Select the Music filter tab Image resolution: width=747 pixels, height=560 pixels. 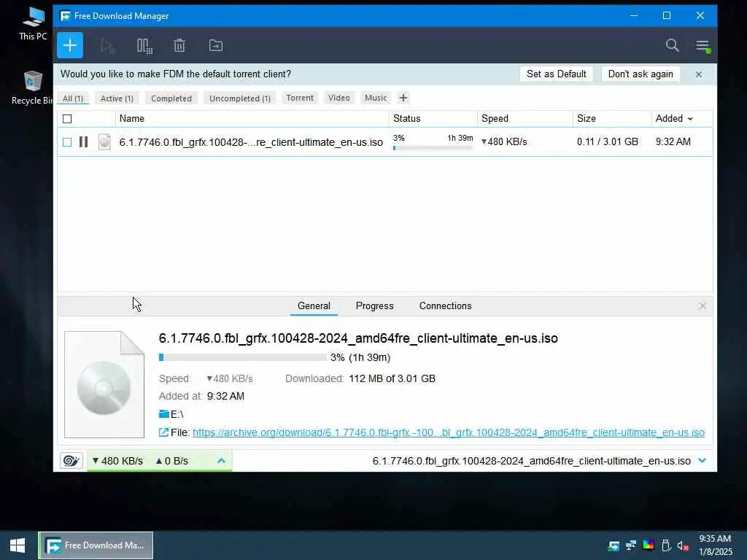376,98
